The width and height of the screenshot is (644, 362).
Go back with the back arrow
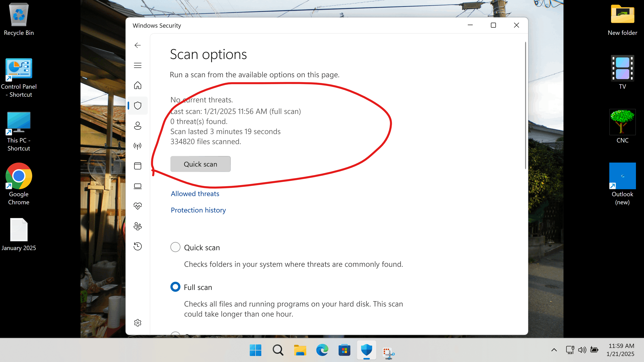pyautogui.click(x=138, y=45)
